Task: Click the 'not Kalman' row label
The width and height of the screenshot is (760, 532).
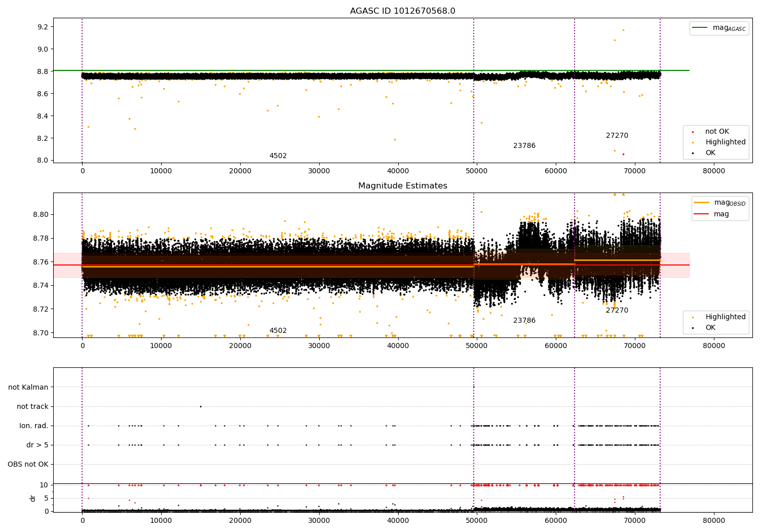Action: [x=28, y=388]
